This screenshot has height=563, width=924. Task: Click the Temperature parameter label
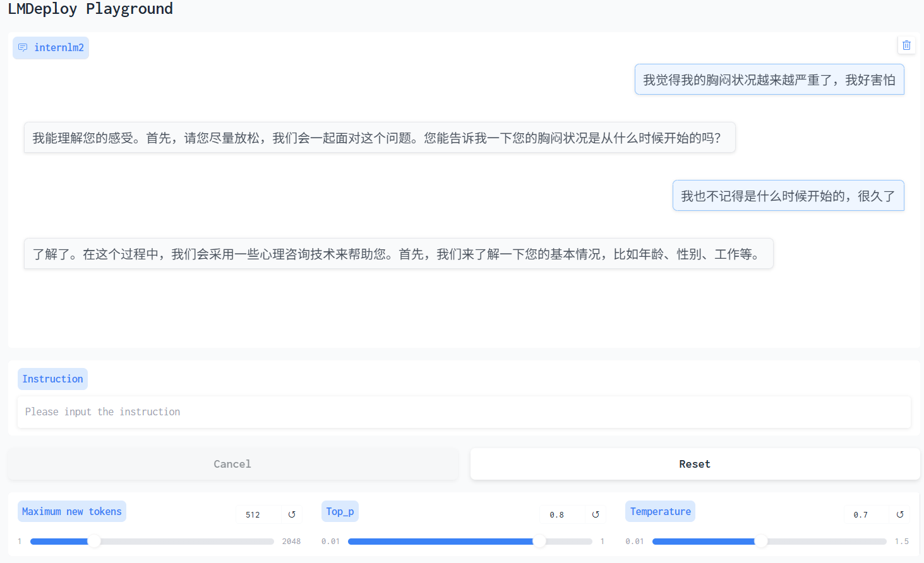[660, 511]
